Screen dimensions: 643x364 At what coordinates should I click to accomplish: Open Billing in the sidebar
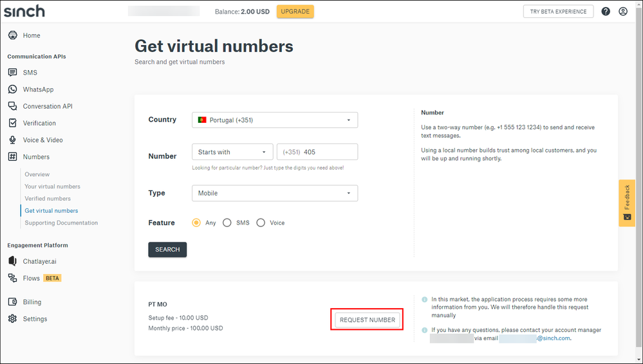tap(32, 302)
